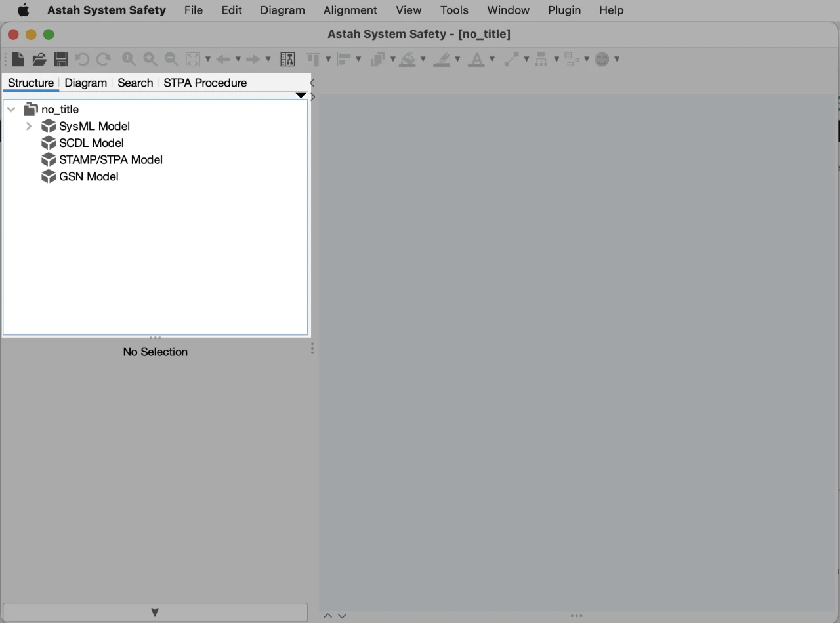Click the Forward navigation arrow icon
This screenshot has width=840, height=623.
click(253, 60)
